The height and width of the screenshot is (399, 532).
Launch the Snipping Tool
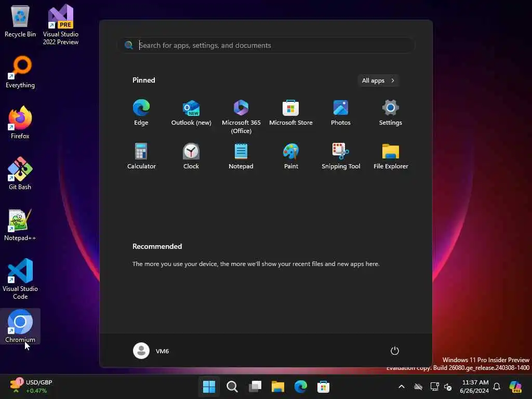[x=341, y=156]
